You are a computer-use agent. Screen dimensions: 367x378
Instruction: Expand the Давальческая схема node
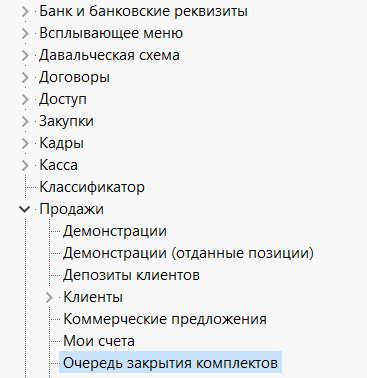(25, 56)
